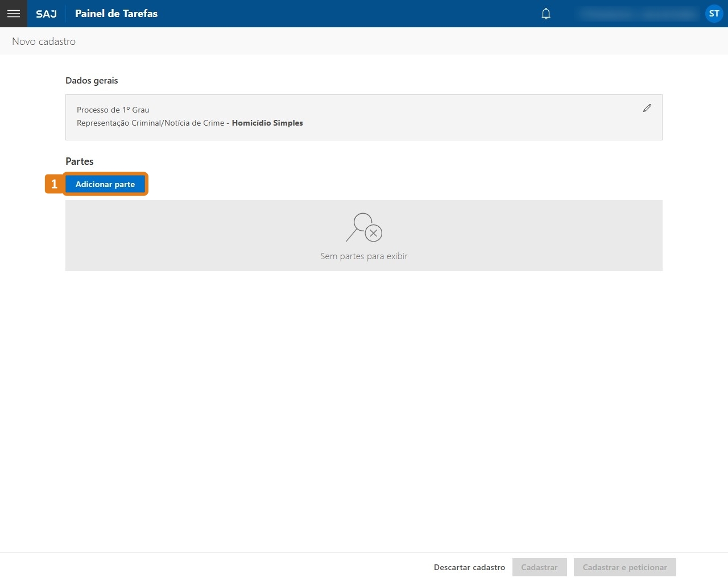The height and width of the screenshot is (582, 728).
Task: Click the Sem partes para exibir placeholder
Action: click(x=363, y=256)
